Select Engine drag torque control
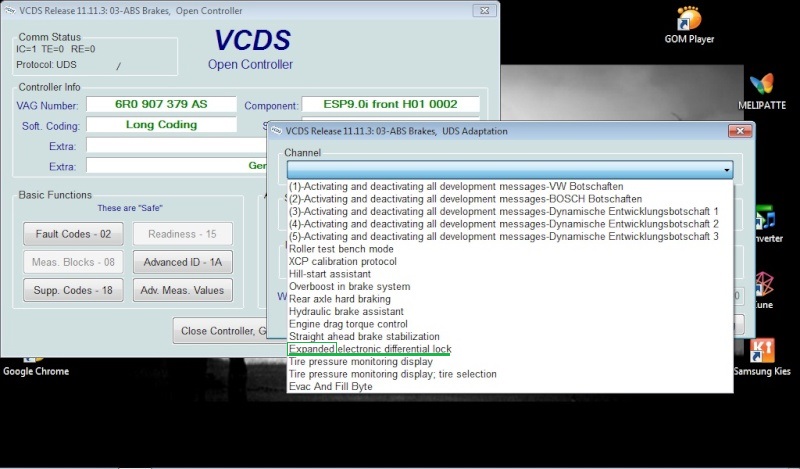This screenshot has width=800, height=469. click(510, 324)
